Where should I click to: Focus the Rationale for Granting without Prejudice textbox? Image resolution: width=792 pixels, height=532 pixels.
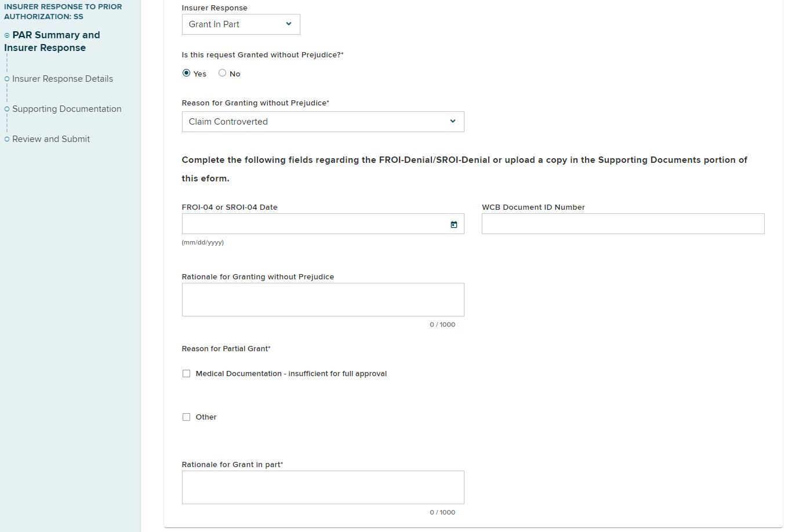click(x=323, y=300)
